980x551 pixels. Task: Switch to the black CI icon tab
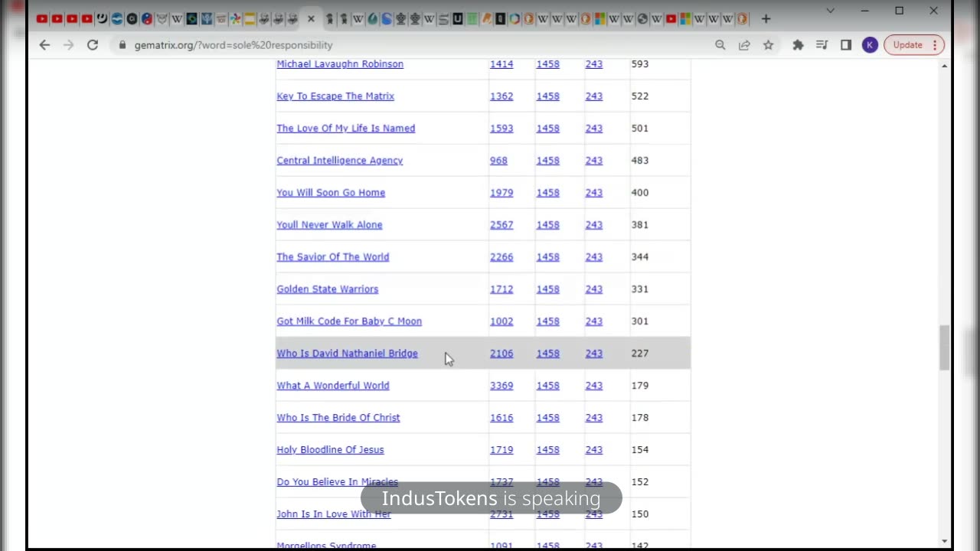tap(132, 18)
